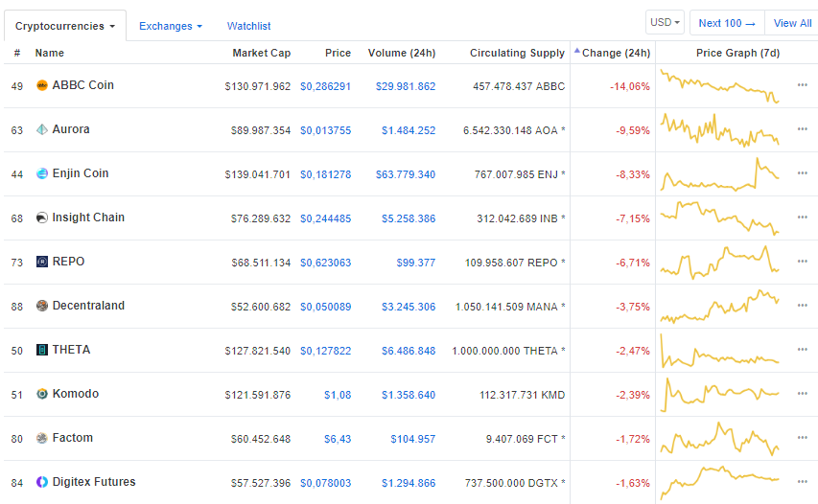818x504 pixels.
Task: Click the ABBC Coin price $0,286291
Action: 325,86
